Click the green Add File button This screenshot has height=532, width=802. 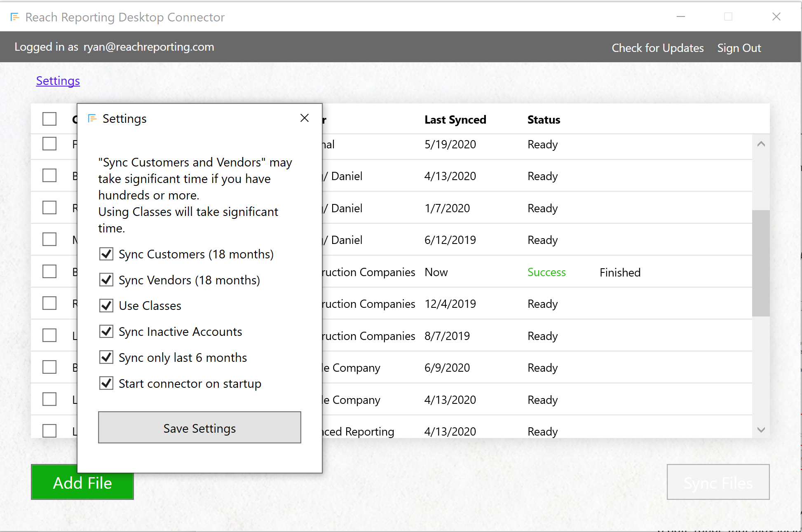pyautogui.click(x=82, y=482)
